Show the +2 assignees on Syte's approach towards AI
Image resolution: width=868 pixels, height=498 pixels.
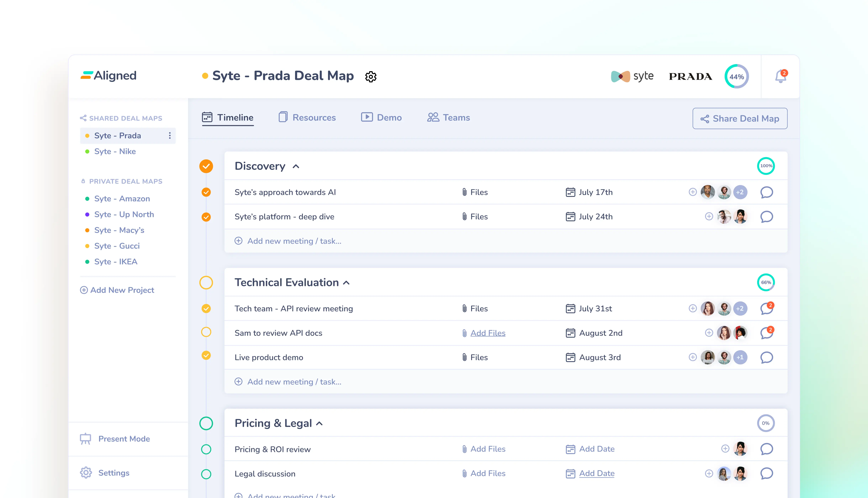point(740,192)
